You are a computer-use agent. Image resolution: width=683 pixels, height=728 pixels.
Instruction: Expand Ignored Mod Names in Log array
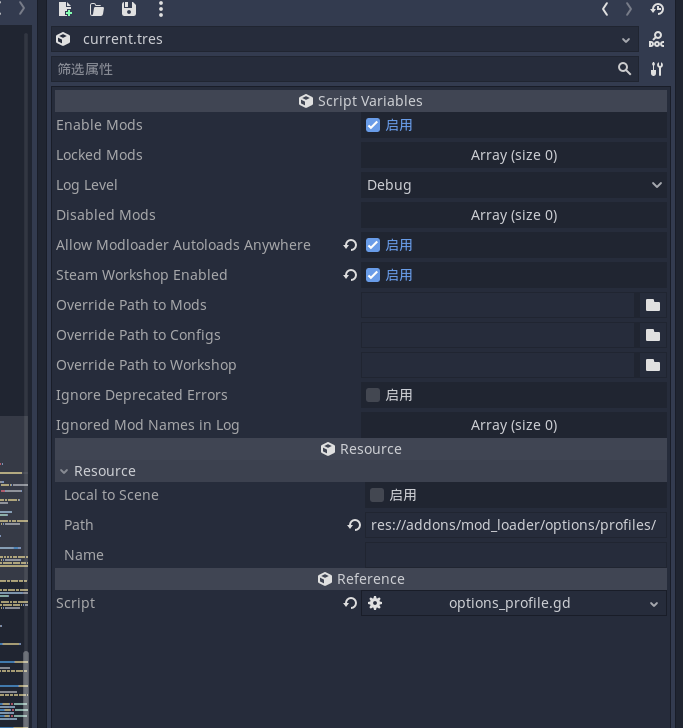click(514, 425)
